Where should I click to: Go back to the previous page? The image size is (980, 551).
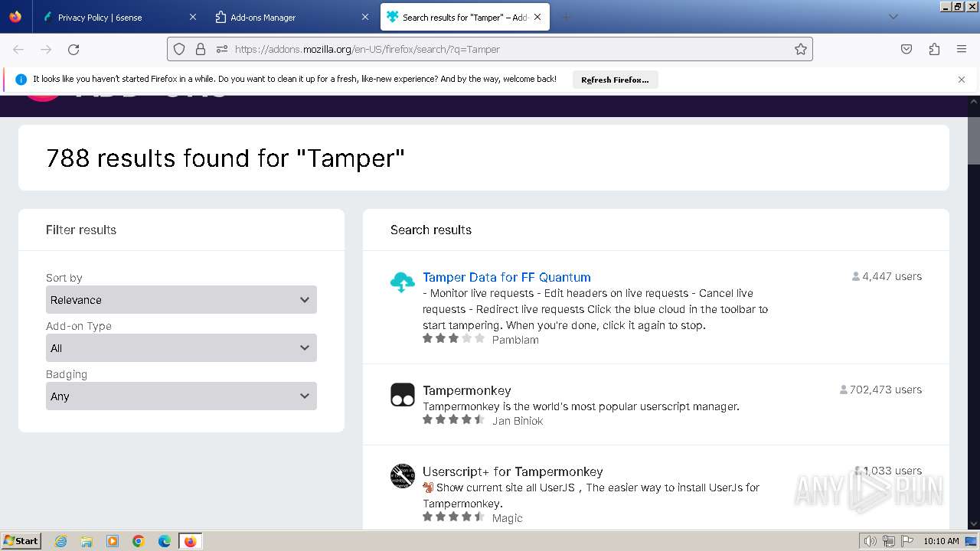click(x=18, y=49)
